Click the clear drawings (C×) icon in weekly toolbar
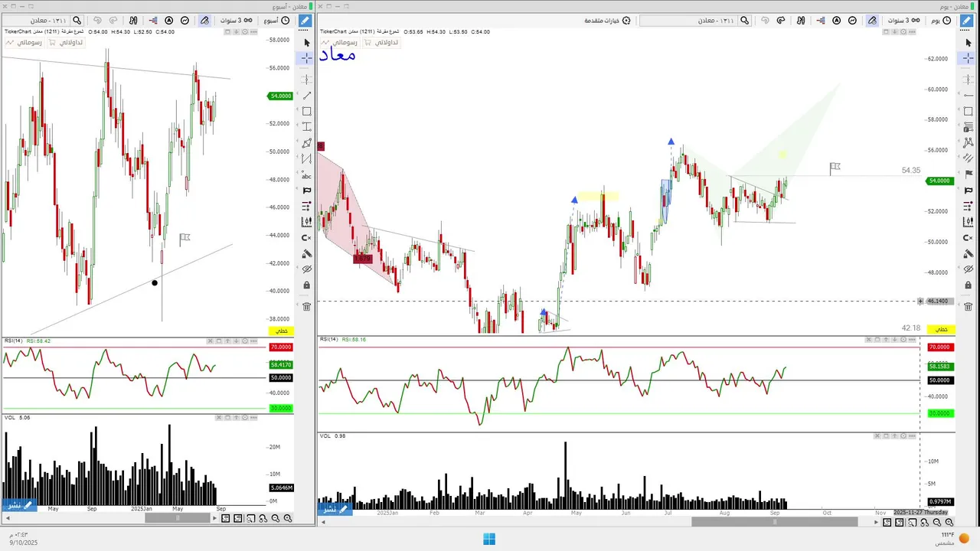The image size is (980, 551). pos(307,238)
